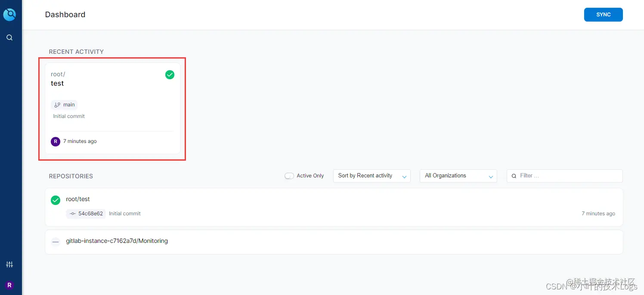644x295 pixels.
Task: Open the All Organizations dropdown
Action: pos(458,176)
